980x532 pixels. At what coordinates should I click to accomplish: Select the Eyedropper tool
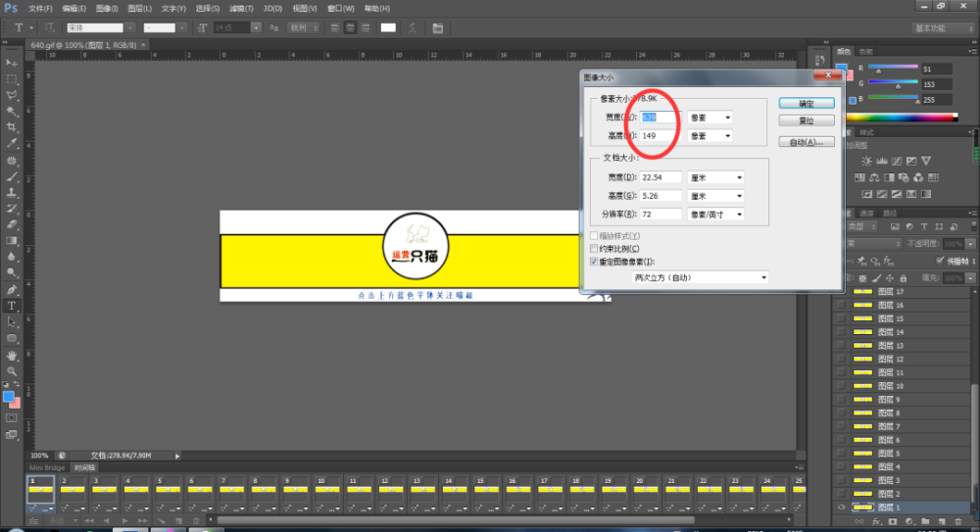pos(11,143)
